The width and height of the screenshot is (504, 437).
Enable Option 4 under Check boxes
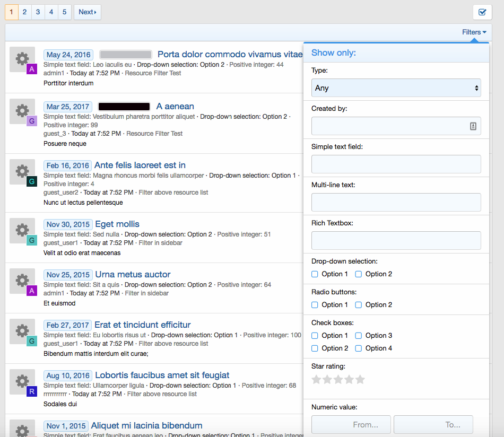359,348
